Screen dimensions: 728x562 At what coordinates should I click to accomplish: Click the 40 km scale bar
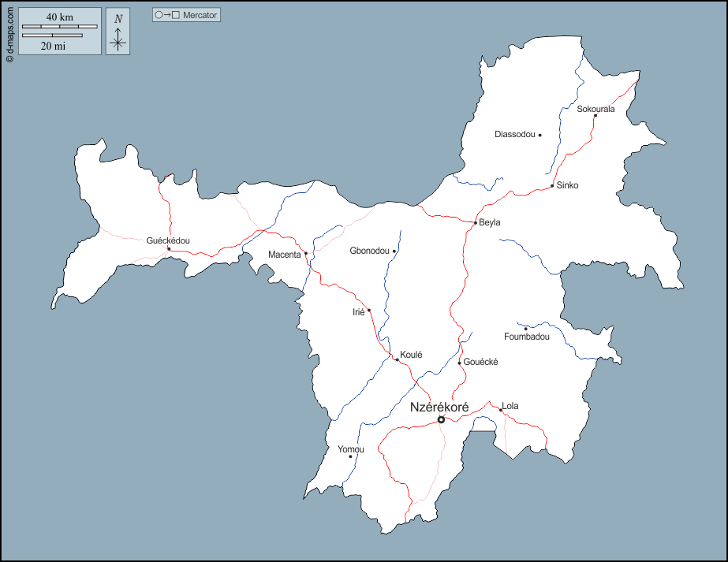pyautogui.click(x=60, y=27)
